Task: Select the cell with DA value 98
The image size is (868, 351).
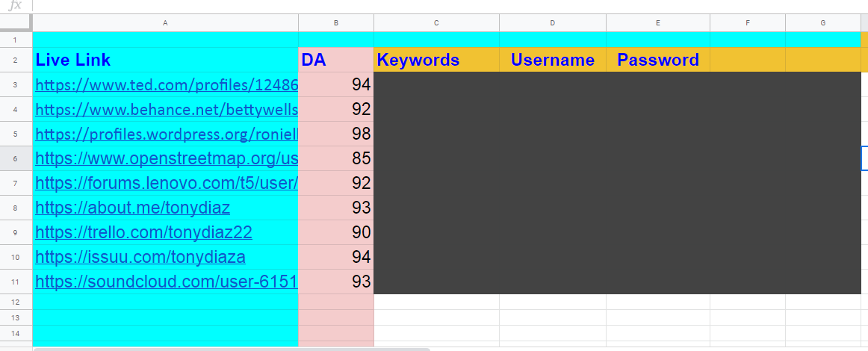Action: point(336,134)
